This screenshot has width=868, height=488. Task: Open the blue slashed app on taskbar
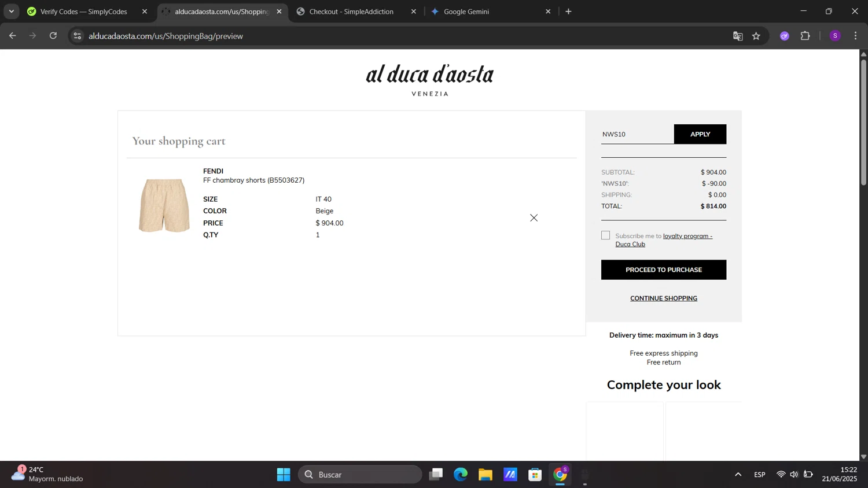(x=510, y=475)
